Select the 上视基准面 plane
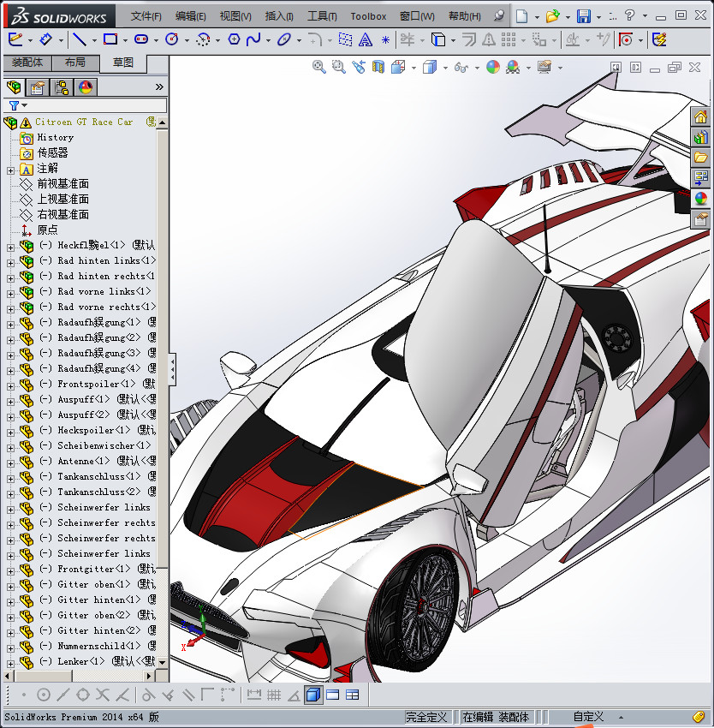The image size is (714, 728). pyautogui.click(x=62, y=199)
